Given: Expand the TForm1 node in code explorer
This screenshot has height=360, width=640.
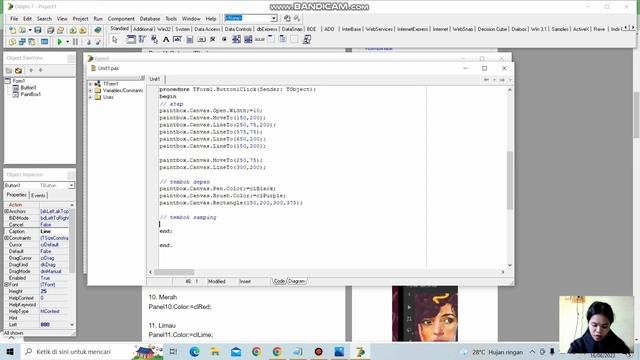Looking at the screenshot, I should 91,84.
